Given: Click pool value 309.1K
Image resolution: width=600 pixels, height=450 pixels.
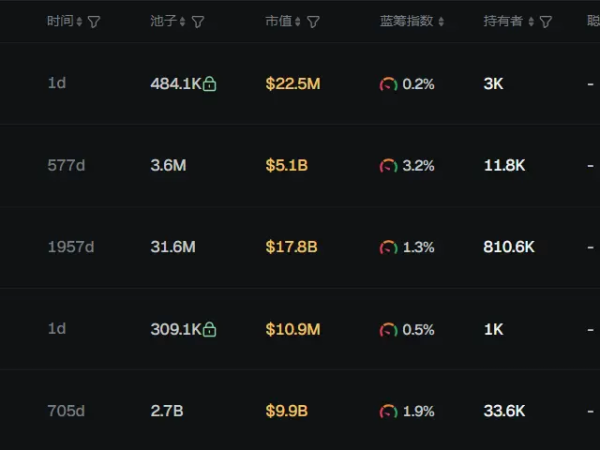Looking at the screenshot, I should click(176, 329).
